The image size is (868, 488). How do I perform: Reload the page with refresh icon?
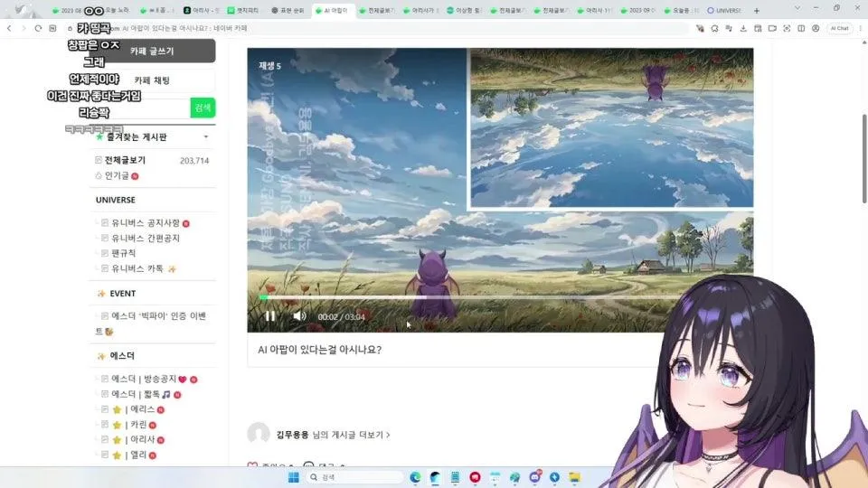(x=38, y=28)
